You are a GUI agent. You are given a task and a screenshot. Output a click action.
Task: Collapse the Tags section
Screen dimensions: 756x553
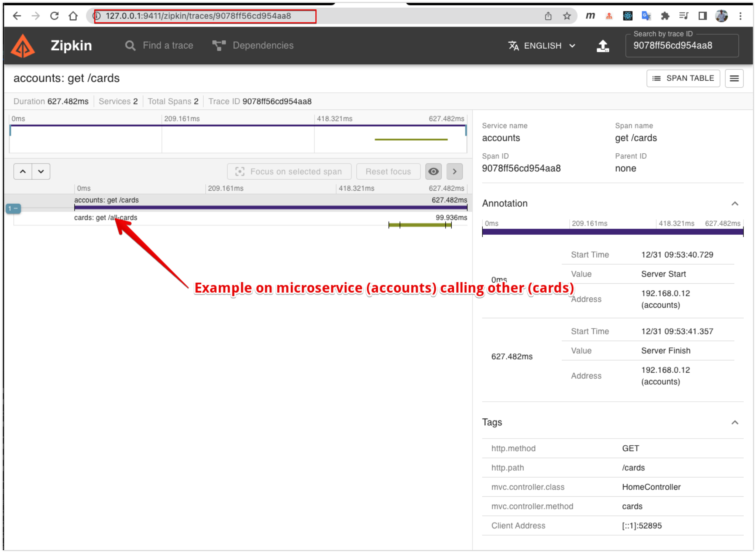pos(735,423)
